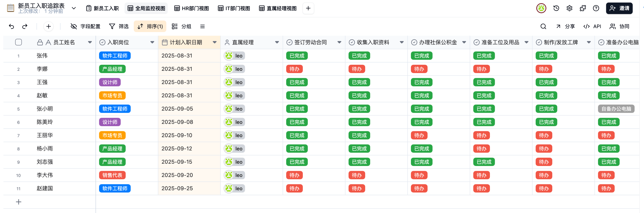Click the person icon in 直属经理 header

coord(227,42)
